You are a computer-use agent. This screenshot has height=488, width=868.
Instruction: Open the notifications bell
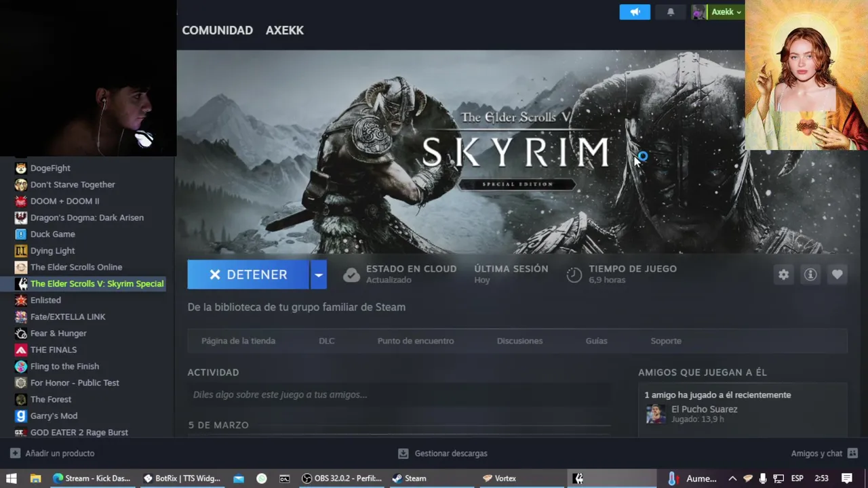(671, 12)
